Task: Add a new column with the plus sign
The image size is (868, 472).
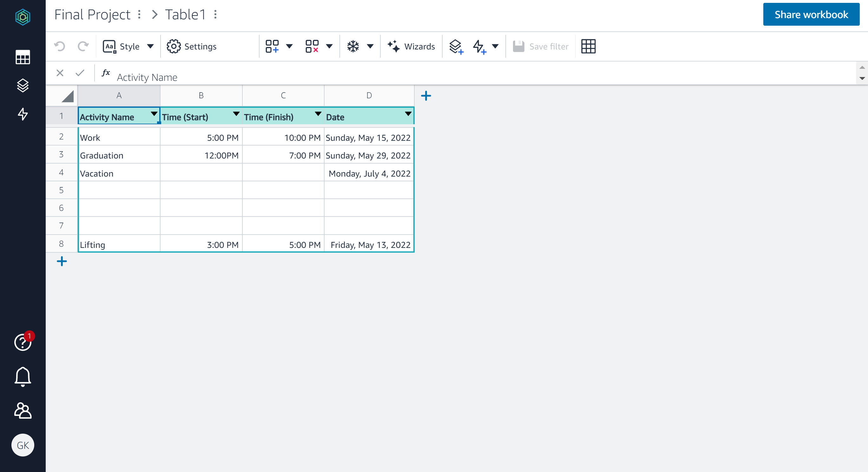Action: pos(425,96)
